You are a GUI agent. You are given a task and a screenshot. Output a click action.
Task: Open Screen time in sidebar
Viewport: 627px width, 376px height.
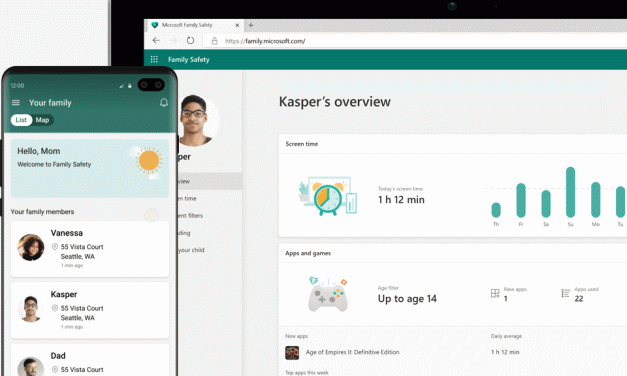(187, 198)
